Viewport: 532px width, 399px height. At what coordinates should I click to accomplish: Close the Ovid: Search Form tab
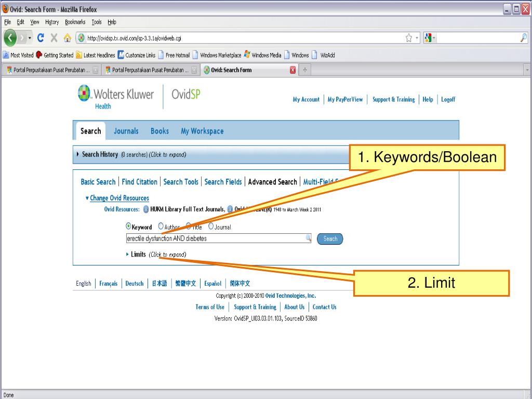click(x=292, y=70)
